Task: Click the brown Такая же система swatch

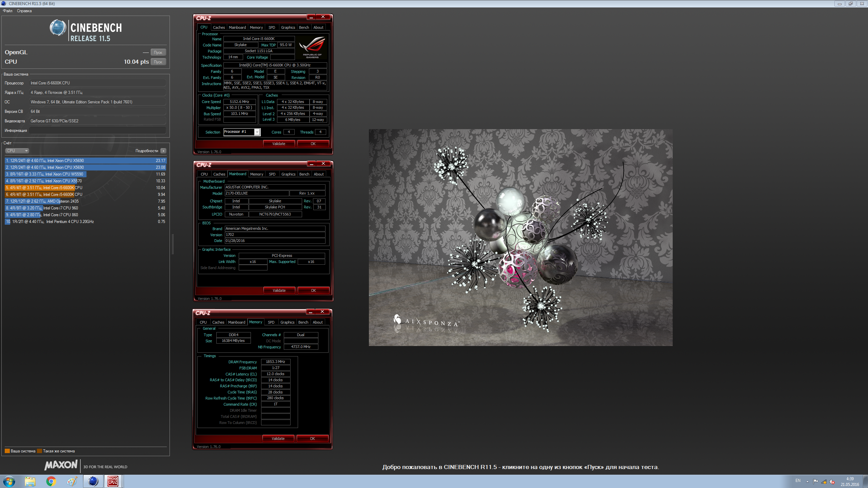Action: coord(39,451)
